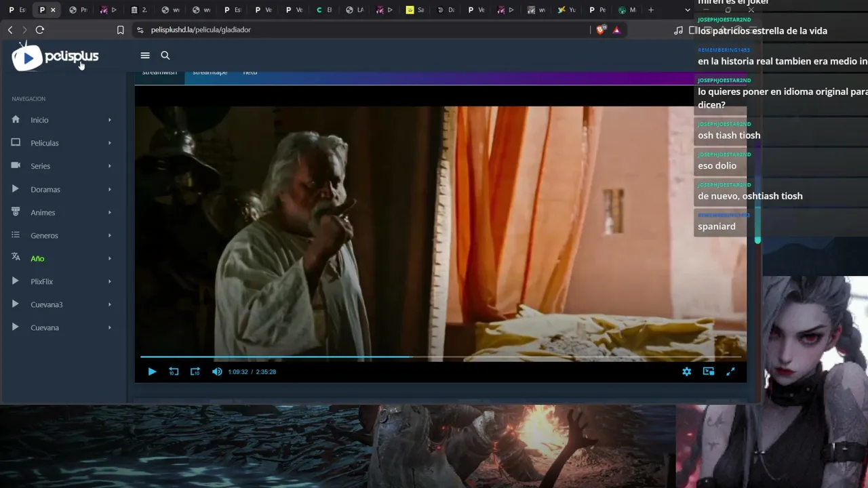This screenshot has width=868, height=488.
Task: Open the Series link in the sidebar
Action: click(40, 166)
